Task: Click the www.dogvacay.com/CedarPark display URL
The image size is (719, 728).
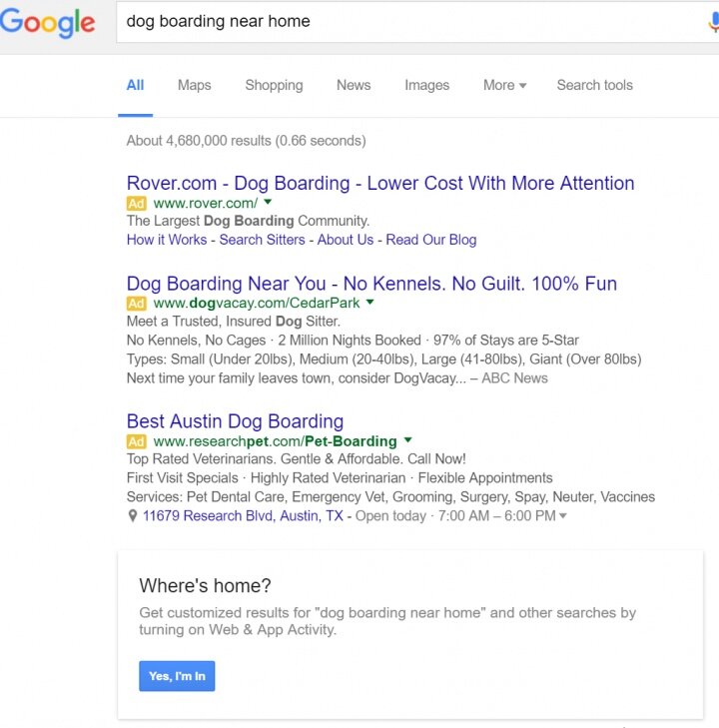Action: coord(257,304)
